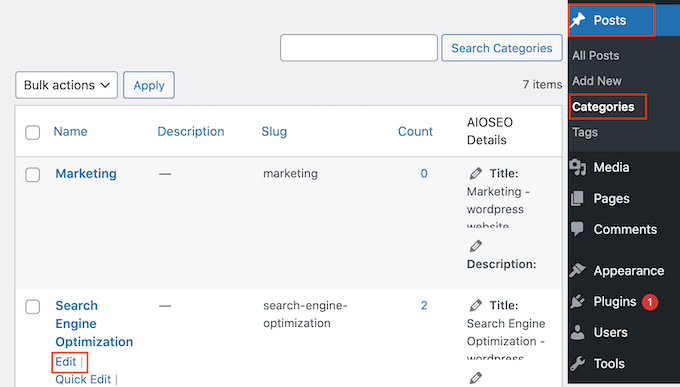Edit AIOSEO Description pencil for Marketing
The image size is (680, 387).
tap(476, 246)
